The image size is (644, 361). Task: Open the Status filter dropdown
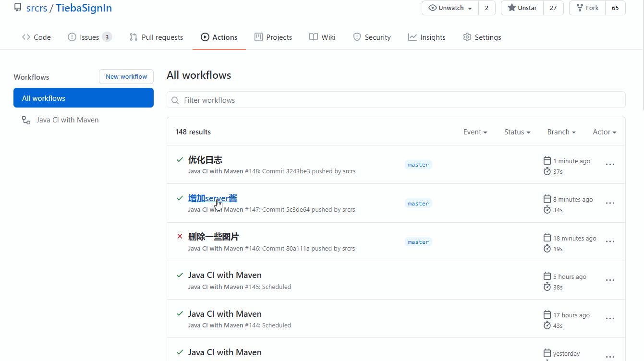[517, 132]
